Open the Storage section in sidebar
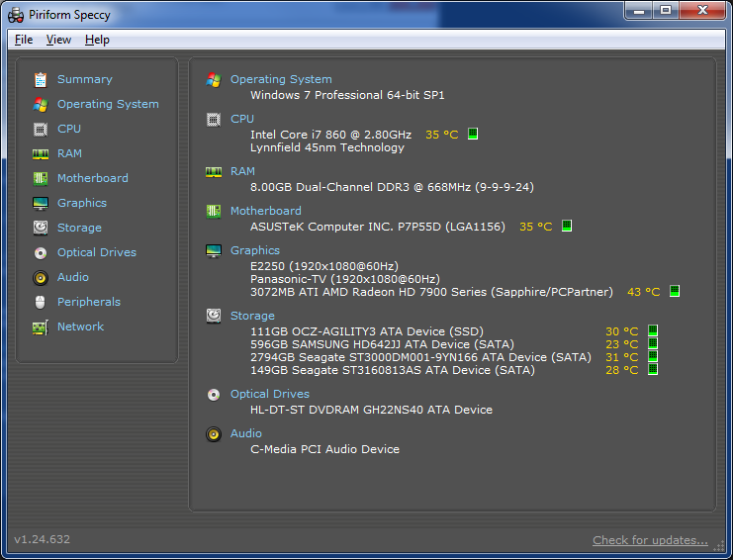The height and width of the screenshot is (560, 733). (x=79, y=228)
